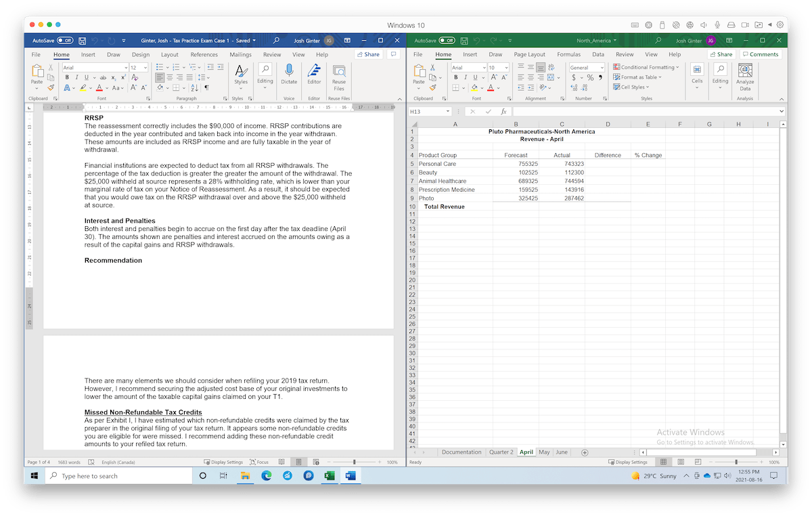
Task: Switch to the Documentation sheet tab
Action: (461, 452)
